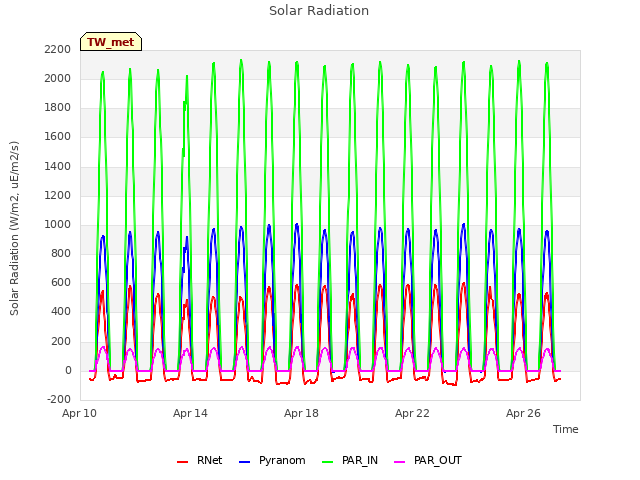Click the red RNet legend color marker
Screen dimensions: 640x480
pyautogui.click(x=182, y=462)
